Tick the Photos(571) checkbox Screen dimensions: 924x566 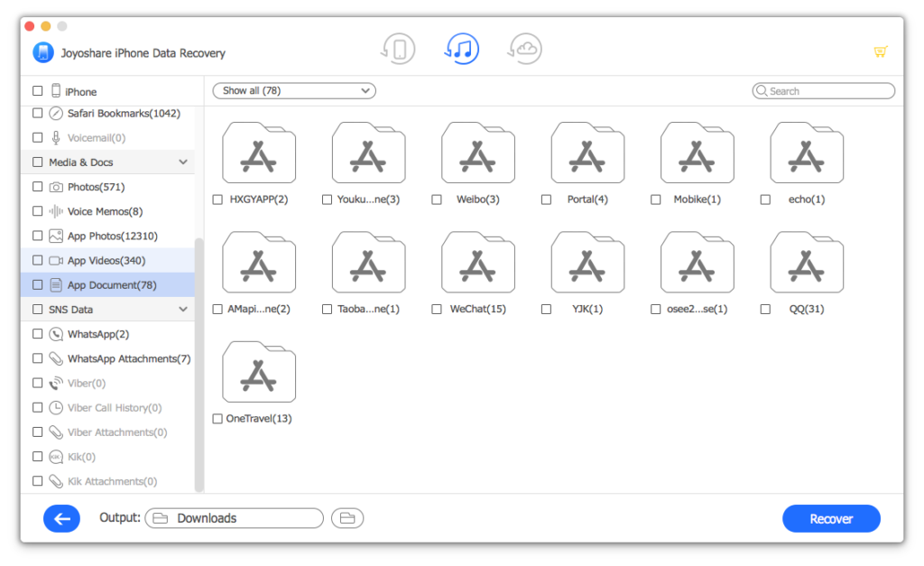[38, 187]
